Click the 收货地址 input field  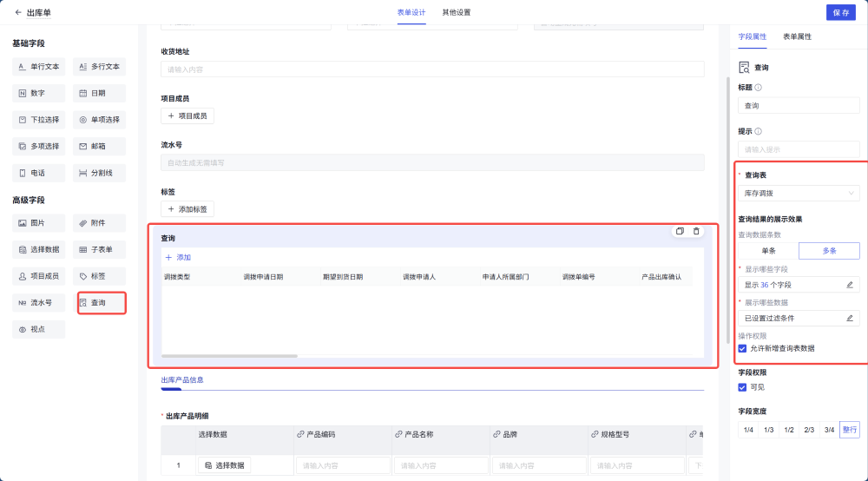click(431, 69)
